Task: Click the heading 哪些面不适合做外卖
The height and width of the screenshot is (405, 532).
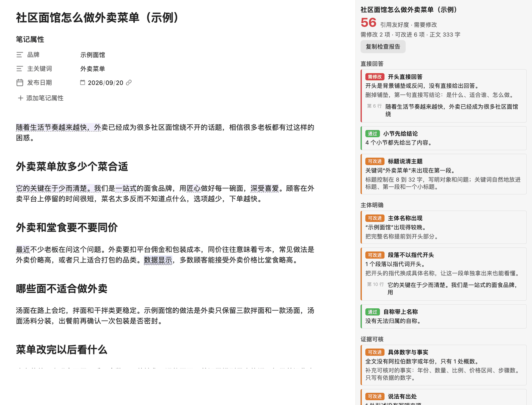Action: [x=62, y=289]
